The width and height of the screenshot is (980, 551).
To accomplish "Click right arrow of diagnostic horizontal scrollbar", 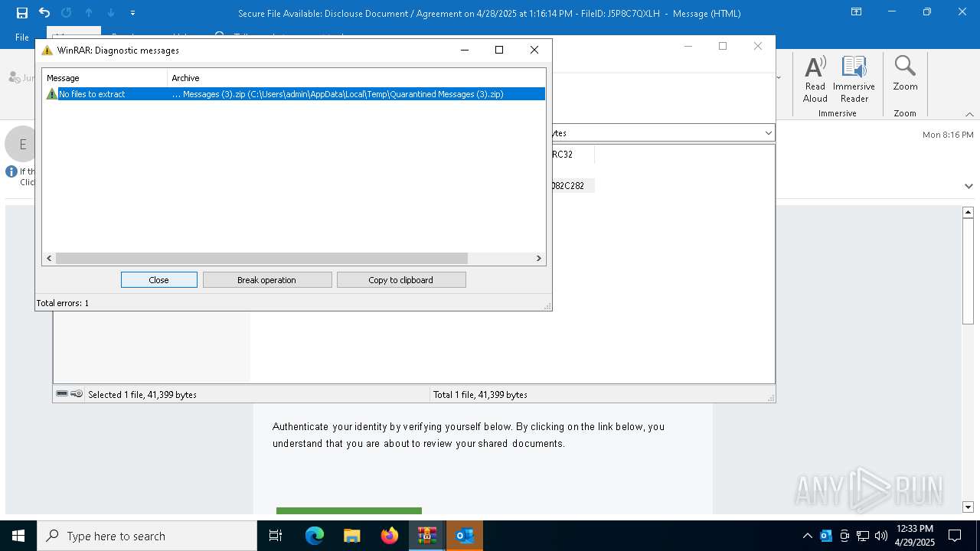I will tap(538, 259).
